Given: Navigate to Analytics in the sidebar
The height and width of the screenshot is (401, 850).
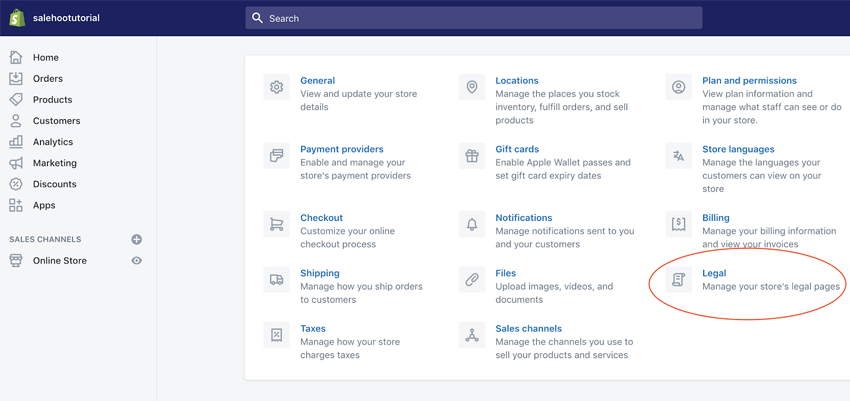Looking at the screenshot, I should 52,142.
